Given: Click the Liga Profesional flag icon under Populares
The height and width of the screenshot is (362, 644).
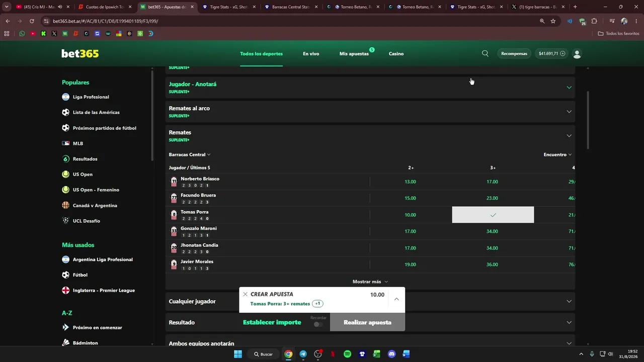Looking at the screenshot, I should point(65,97).
